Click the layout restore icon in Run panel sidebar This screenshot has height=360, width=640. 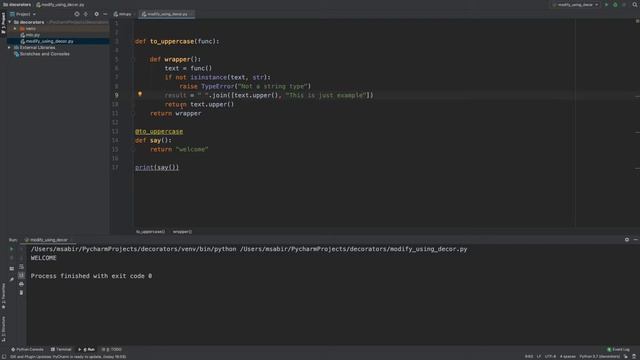coord(11,269)
